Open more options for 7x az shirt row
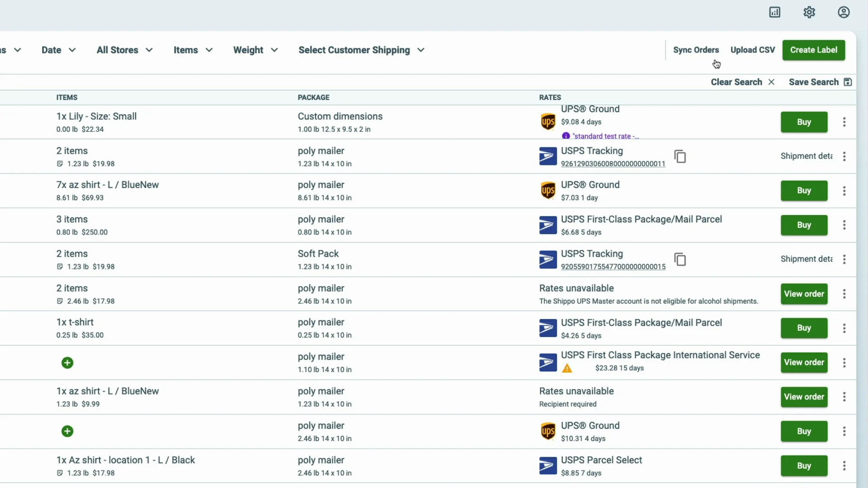Viewport: 868px width, 488px height. tap(844, 191)
